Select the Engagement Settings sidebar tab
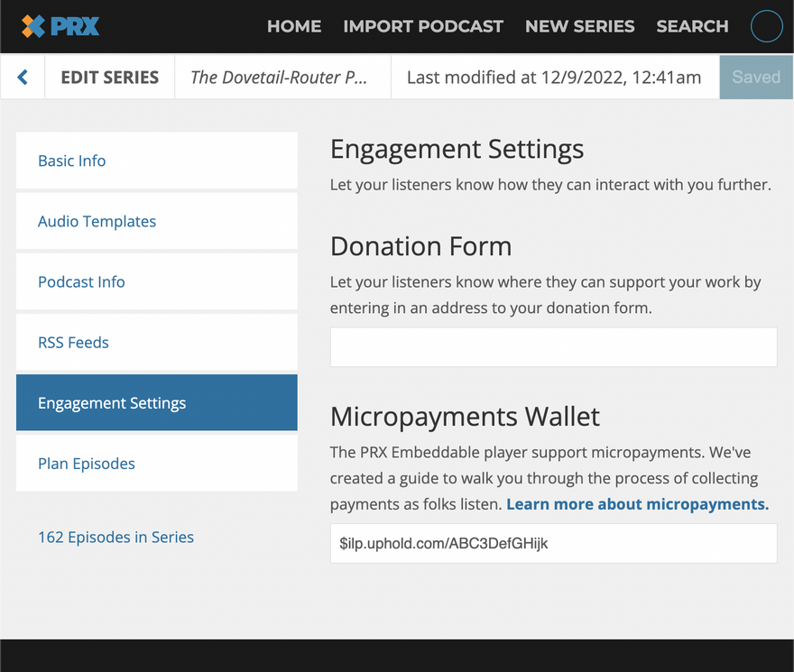 (x=112, y=403)
